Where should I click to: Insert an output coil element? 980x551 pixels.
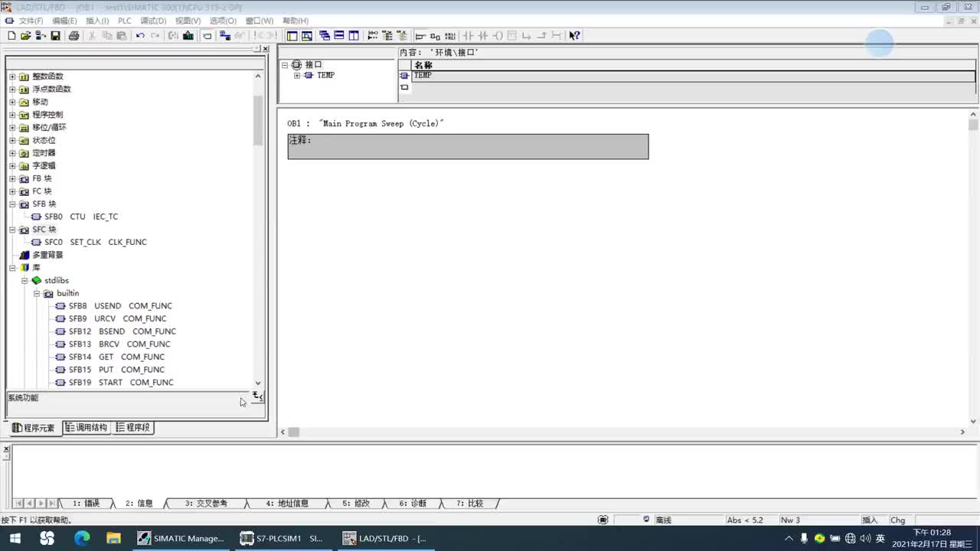pos(498,35)
